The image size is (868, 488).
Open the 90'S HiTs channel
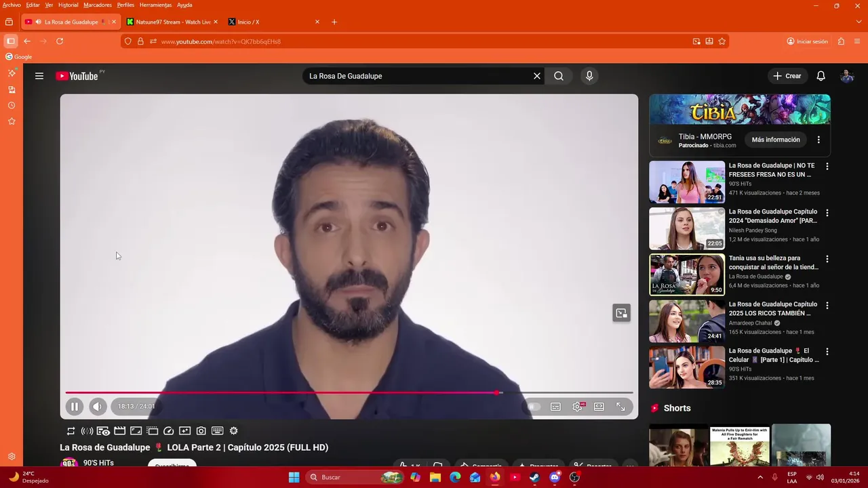[98, 463]
